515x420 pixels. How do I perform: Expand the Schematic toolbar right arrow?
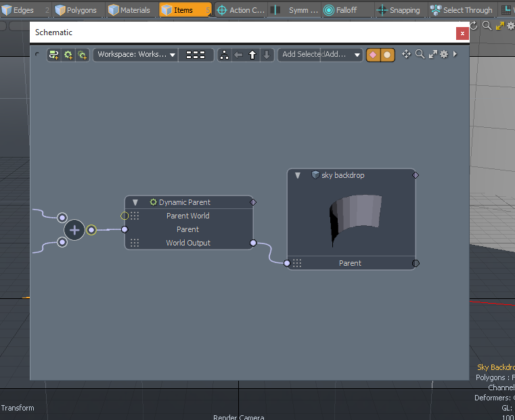455,54
